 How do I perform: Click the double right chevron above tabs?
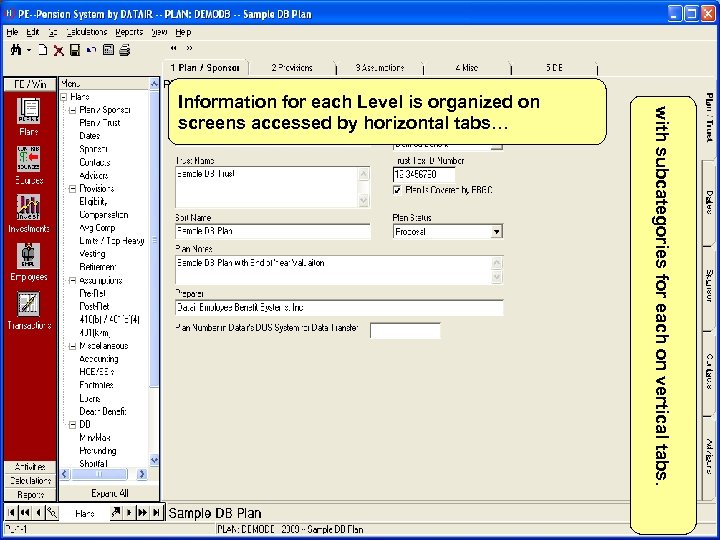pyautogui.click(x=189, y=48)
